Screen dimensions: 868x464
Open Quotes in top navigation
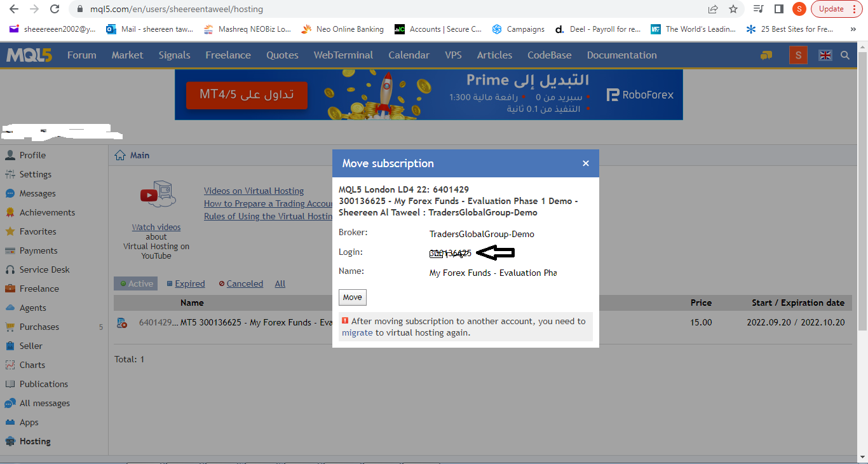click(x=283, y=55)
